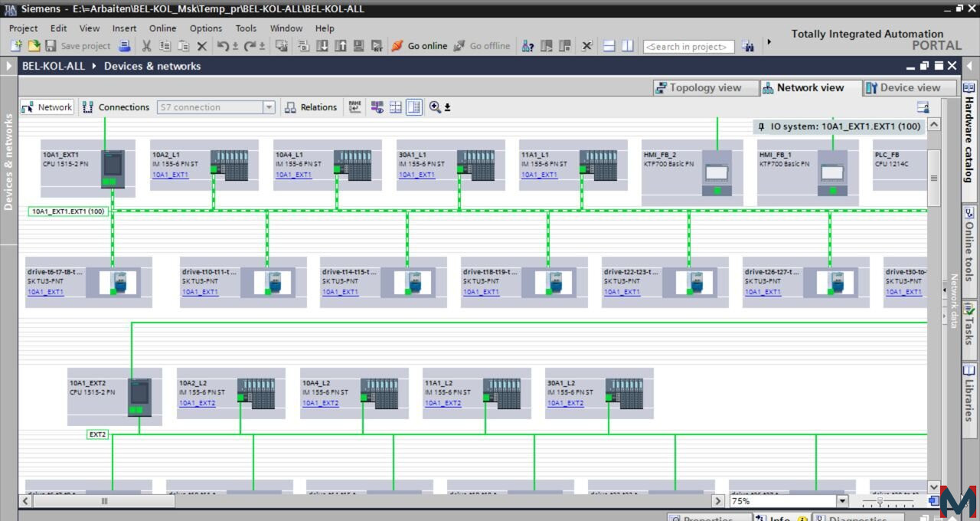
Task: Click the New project icon
Action: tap(16, 46)
